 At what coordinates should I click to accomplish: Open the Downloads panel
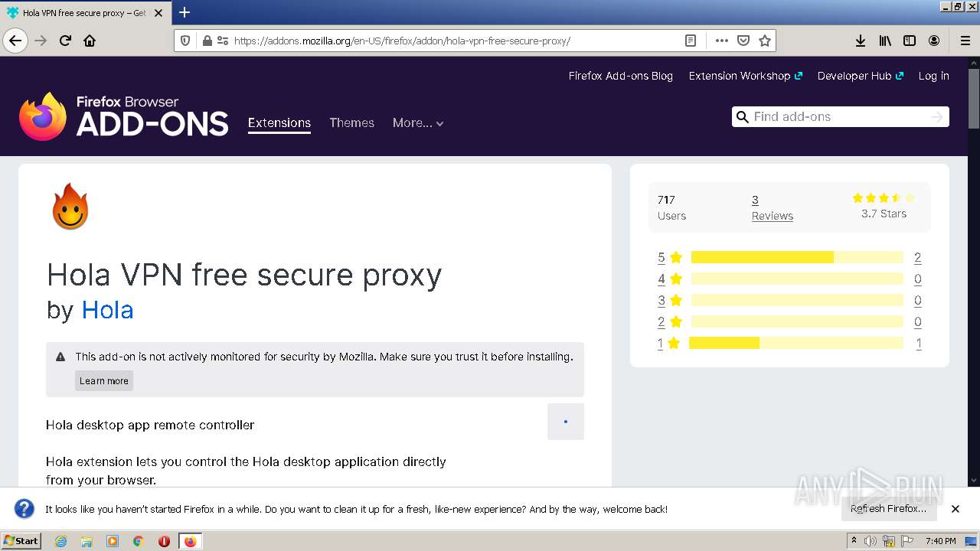point(861,41)
